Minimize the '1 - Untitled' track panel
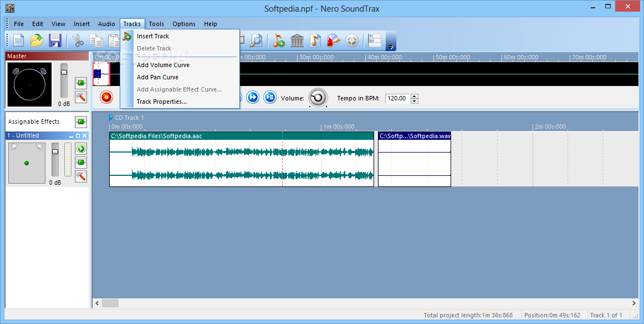This screenshot has width=644, height=324. click(71, 136)
